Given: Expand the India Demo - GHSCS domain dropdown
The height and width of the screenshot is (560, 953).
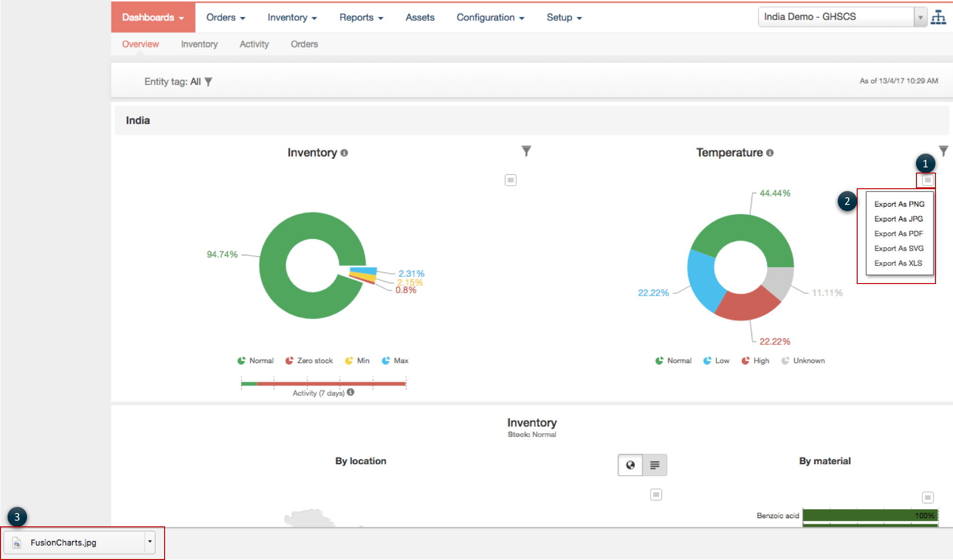Looking at the screenshot, I should [920, 18].
